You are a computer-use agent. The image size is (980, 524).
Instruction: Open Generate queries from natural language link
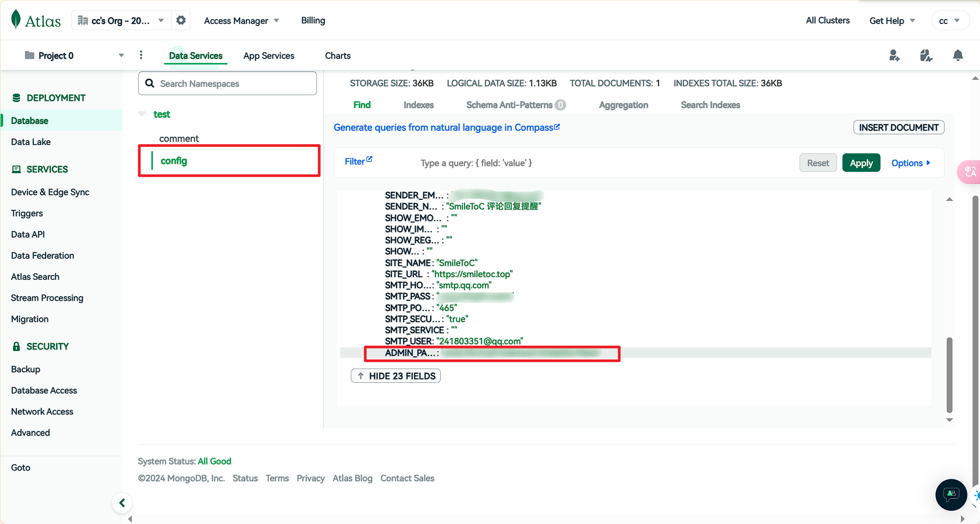pos(447,127)
